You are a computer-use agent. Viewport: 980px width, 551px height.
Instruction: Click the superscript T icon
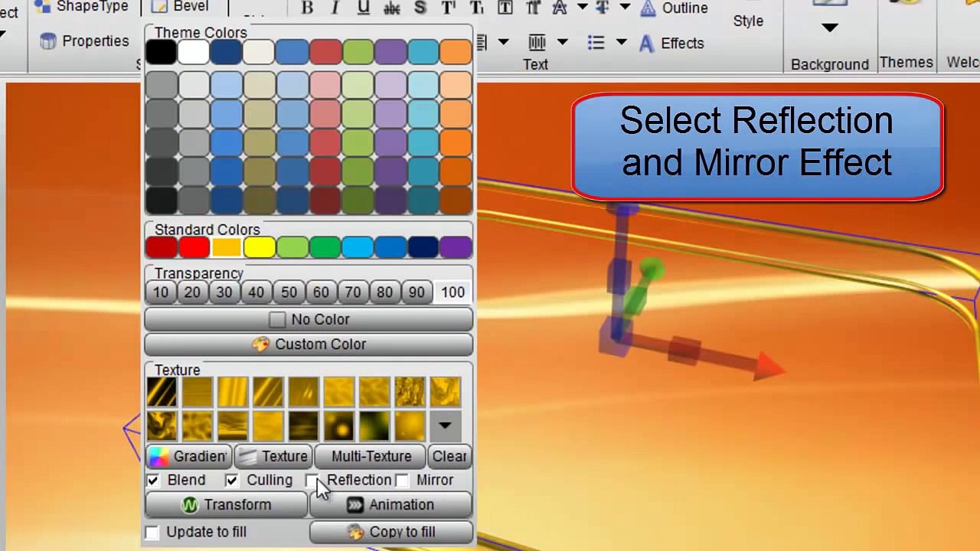[x=448, y=8]
